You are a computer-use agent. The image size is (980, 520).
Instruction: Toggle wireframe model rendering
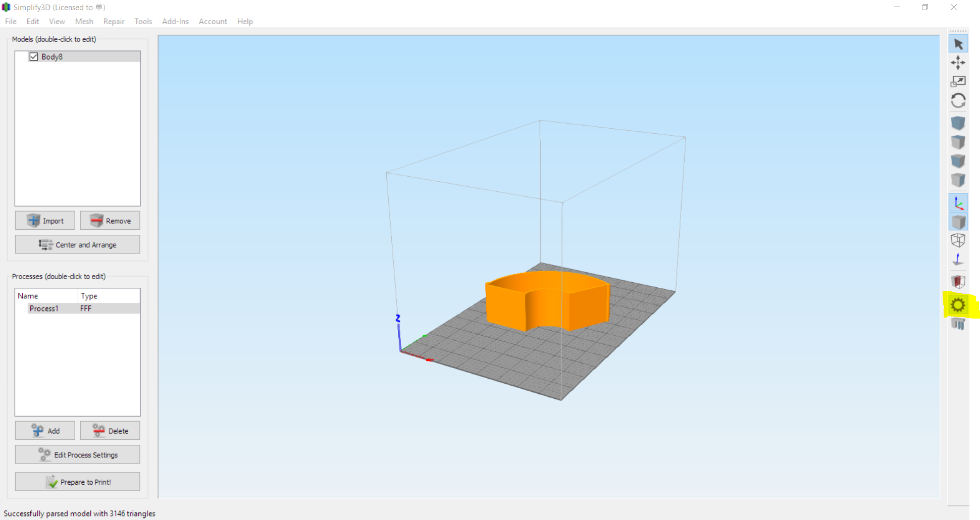tap(958, 240)
